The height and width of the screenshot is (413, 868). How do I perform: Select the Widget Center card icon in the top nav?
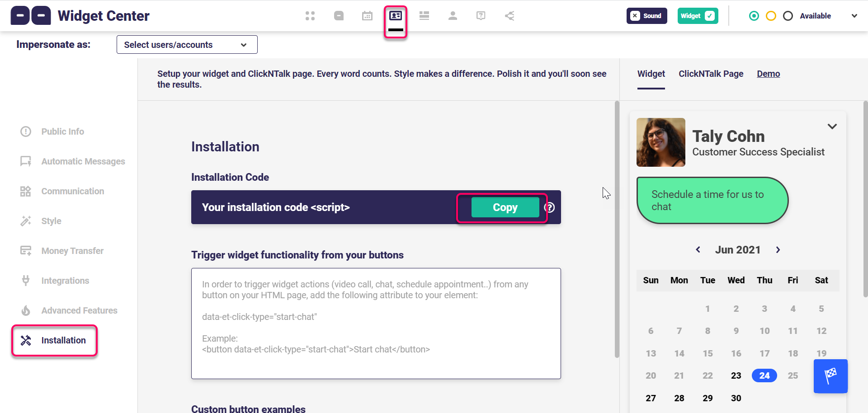point(396,16)
